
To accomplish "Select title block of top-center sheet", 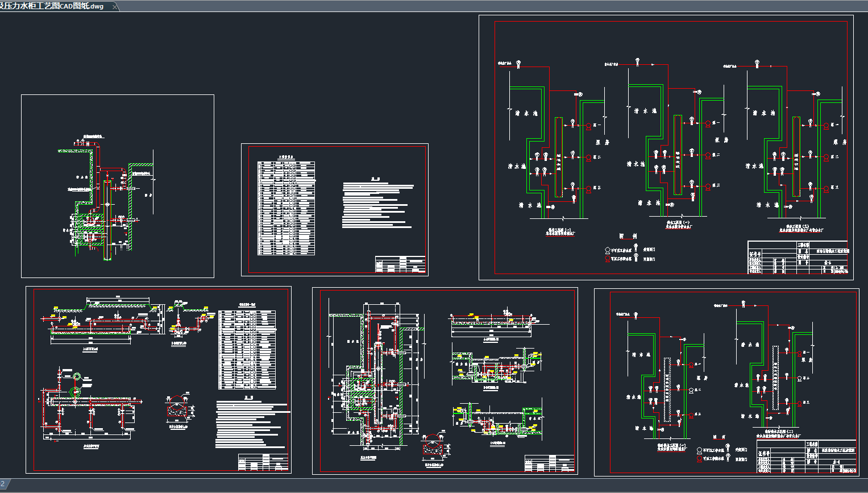I will click(400, 264).
